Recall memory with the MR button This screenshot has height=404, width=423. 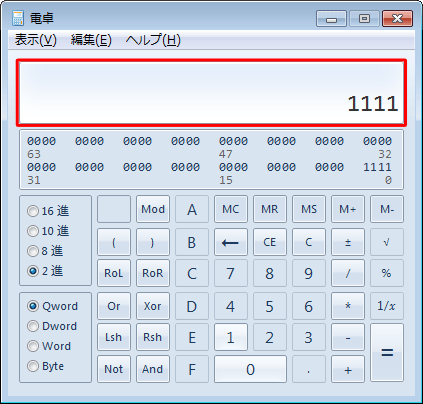pos(270,209)
